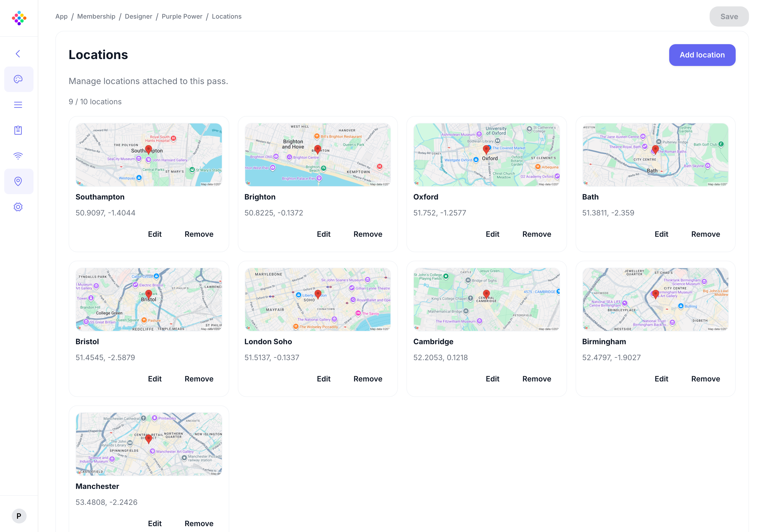Open the P user avatar
This screenshot has width=766, height=532.
[19, 516]
